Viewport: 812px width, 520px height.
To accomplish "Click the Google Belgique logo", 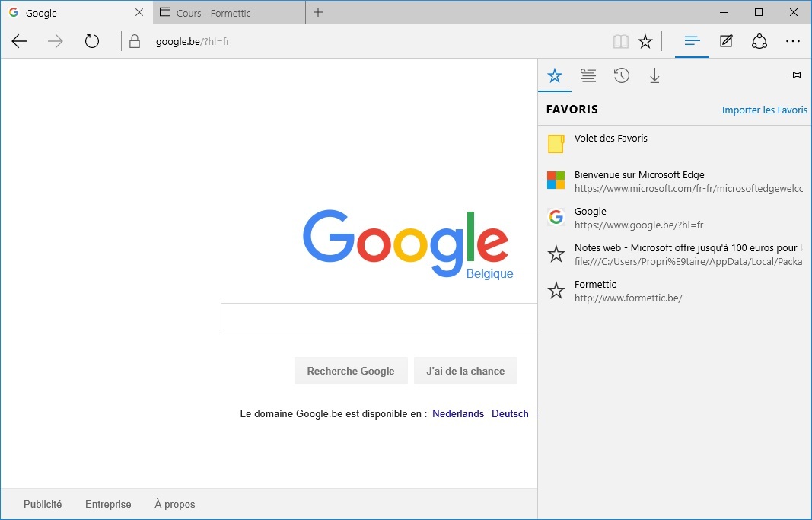I will click(408, 244).
